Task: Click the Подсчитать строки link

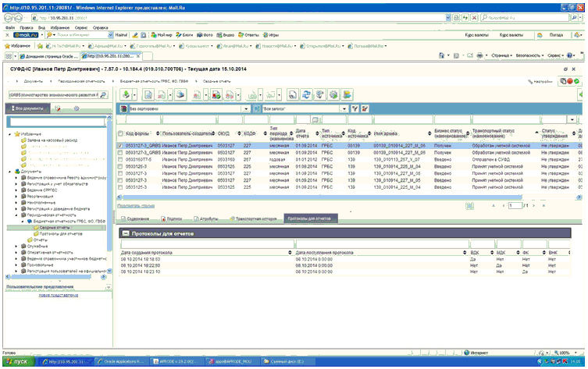Action: point(136,204)
